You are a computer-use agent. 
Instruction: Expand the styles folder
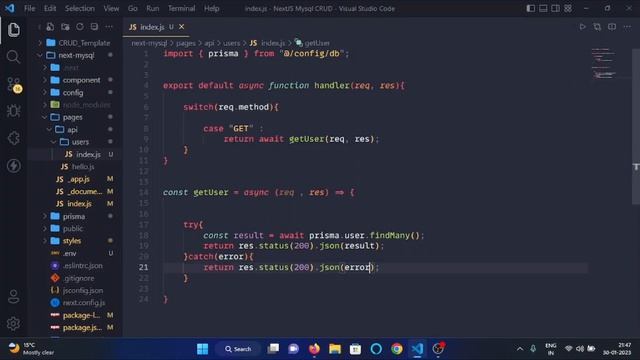(75, 241)
